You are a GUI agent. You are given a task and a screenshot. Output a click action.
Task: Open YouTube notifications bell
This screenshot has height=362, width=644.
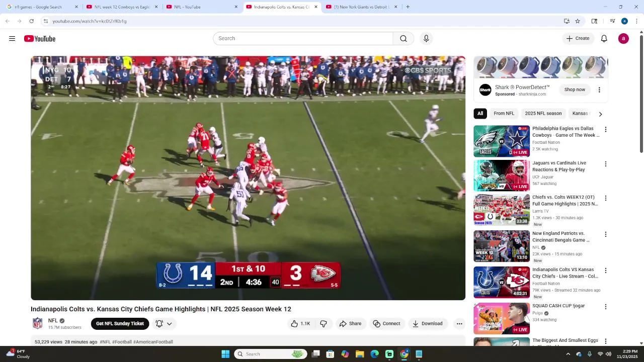coord(604,39)
